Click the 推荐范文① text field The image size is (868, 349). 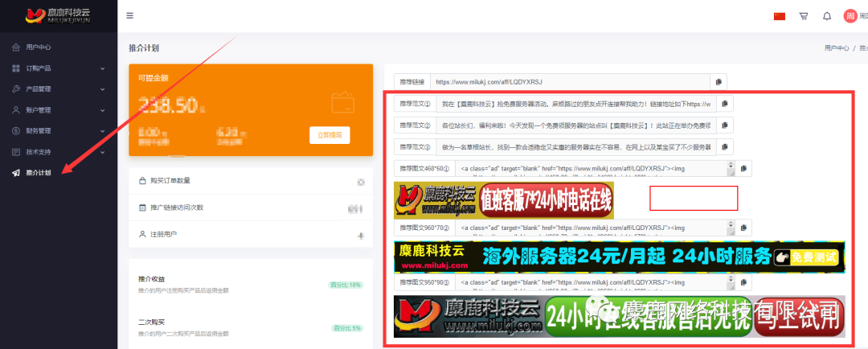[576, 103]
